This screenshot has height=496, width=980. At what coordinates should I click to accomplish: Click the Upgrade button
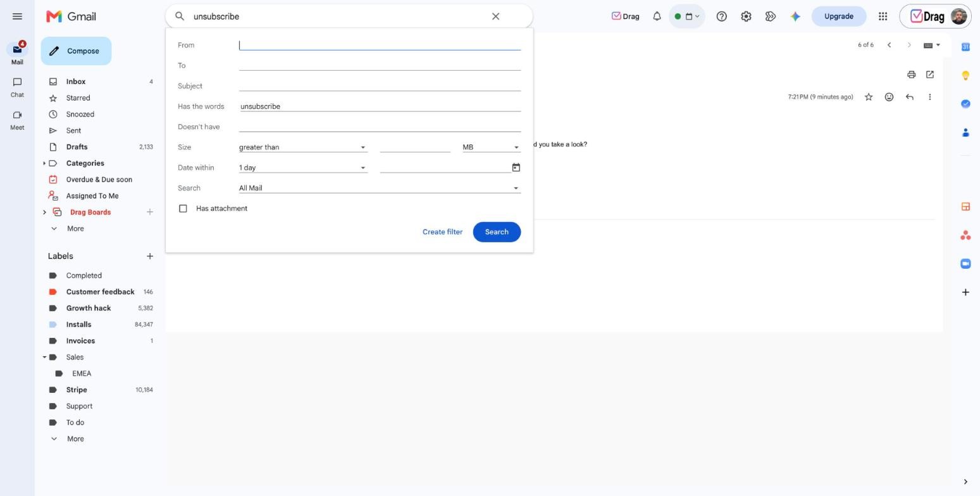[x=839, y=16]
